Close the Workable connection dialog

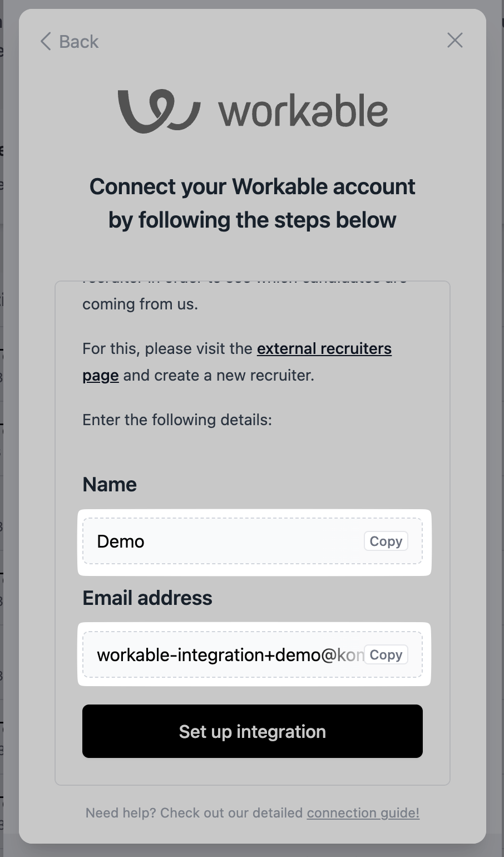click(x=454, y=40)
